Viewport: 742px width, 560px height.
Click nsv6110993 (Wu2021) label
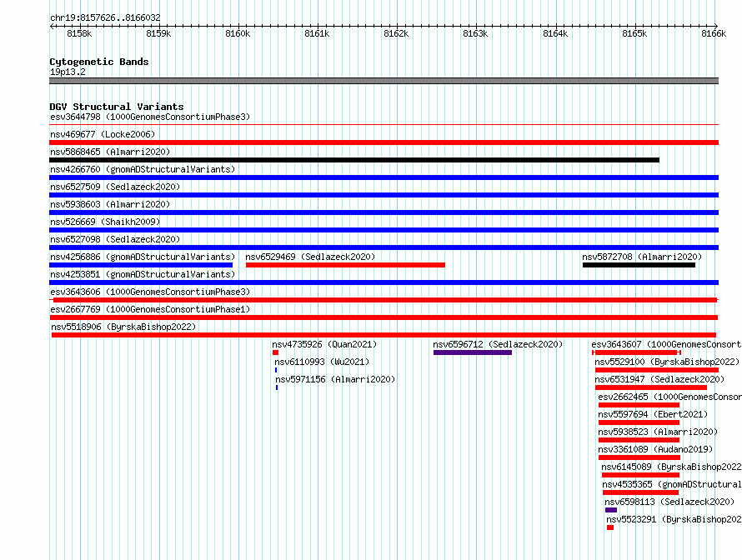click(x=322, y=362)
